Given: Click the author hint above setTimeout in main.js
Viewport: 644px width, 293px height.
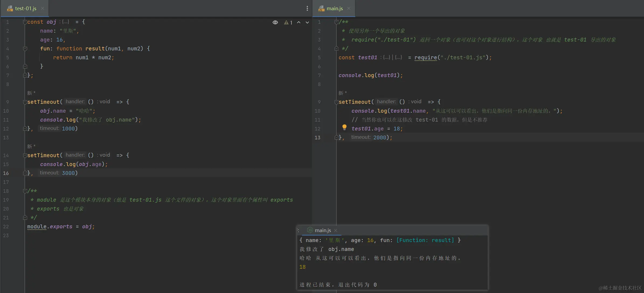Looking at the screenshot, I should [343, 93].
